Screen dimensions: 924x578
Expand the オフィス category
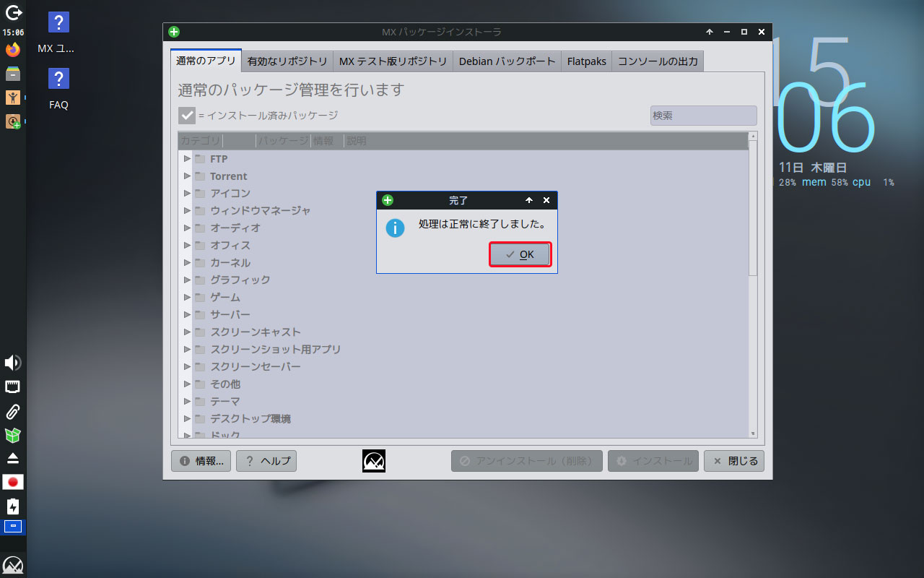[x=187, y=245]
